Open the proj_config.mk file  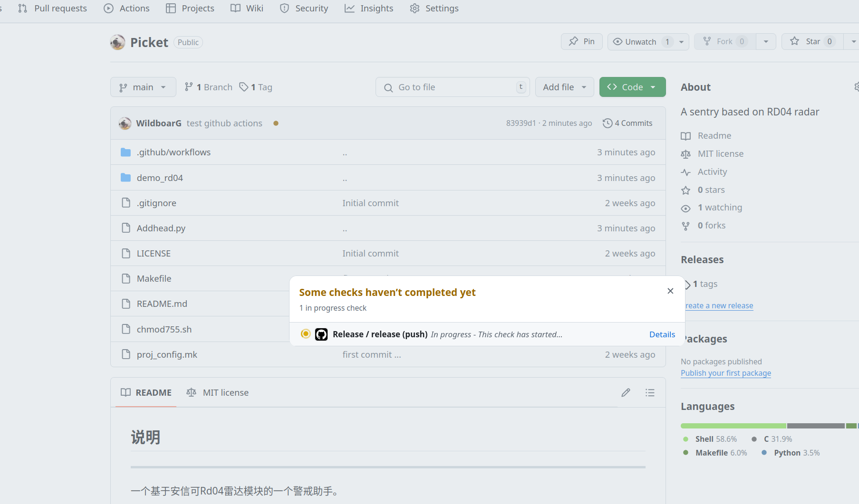tap(167, 354)
